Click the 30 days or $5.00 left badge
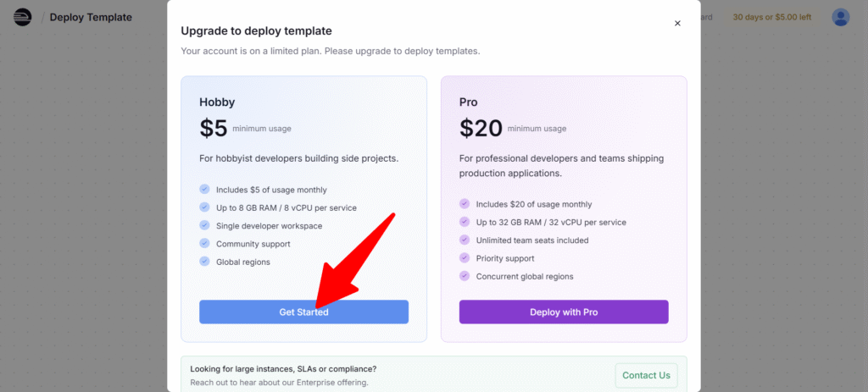 point(772,17)
